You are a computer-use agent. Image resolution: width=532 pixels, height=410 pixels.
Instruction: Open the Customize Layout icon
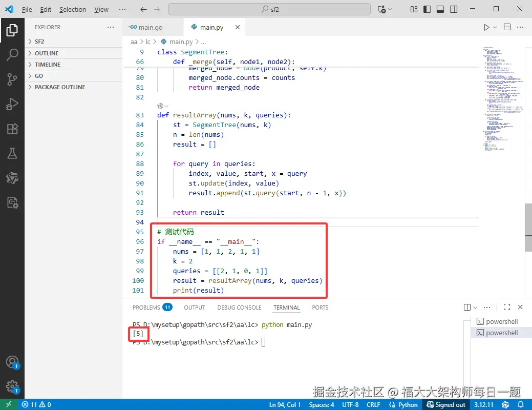[x=414, y=9]
